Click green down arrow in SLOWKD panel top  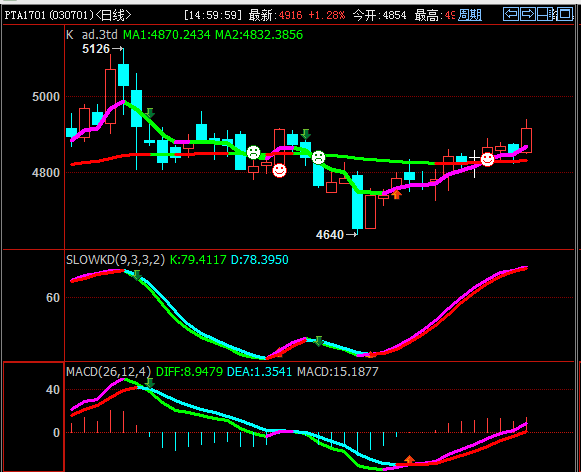click(x=137, y=275)
